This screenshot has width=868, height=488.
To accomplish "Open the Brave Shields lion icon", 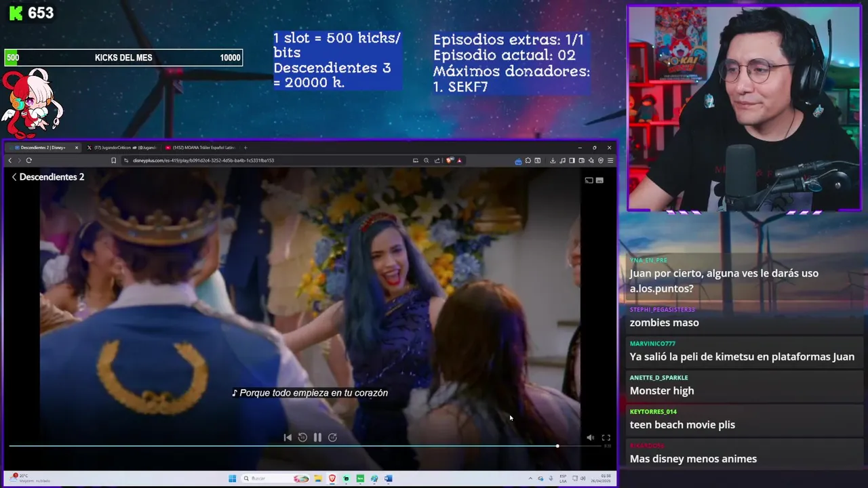I will point(449,161).
